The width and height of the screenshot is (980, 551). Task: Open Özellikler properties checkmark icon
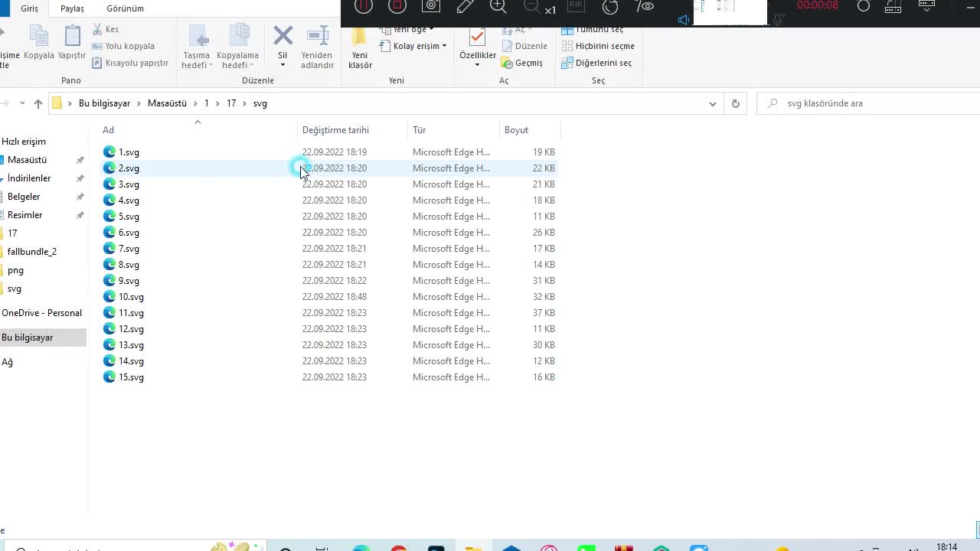pyautogui.click(x=477, y=38)
